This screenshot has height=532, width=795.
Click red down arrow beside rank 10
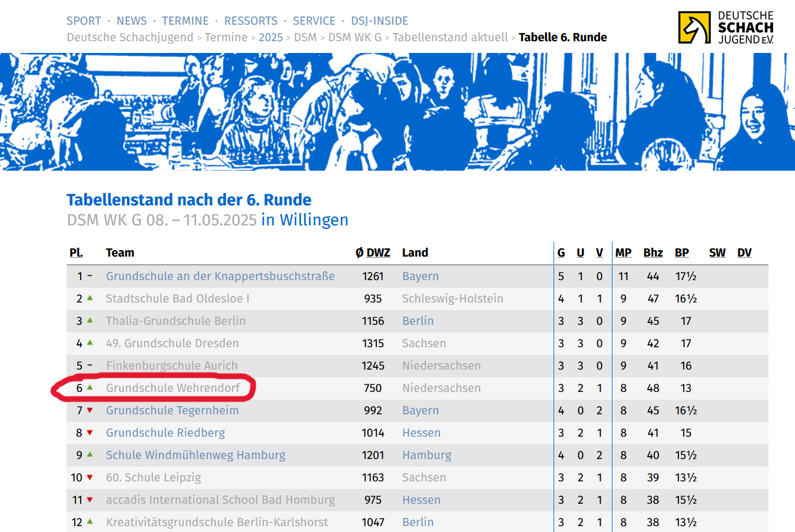(x=90, y=477)
